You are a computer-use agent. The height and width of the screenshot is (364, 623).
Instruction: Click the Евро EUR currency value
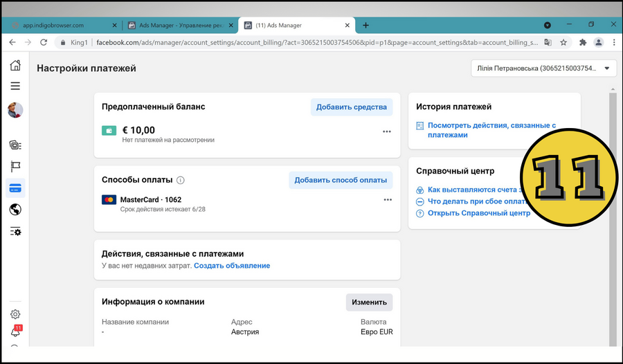coord(377,331)
